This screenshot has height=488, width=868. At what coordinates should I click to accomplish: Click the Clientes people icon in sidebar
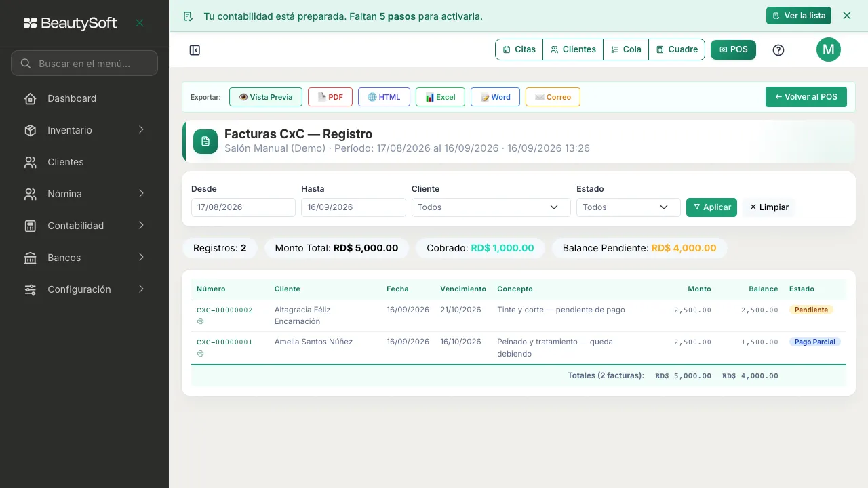coord(31,162)
